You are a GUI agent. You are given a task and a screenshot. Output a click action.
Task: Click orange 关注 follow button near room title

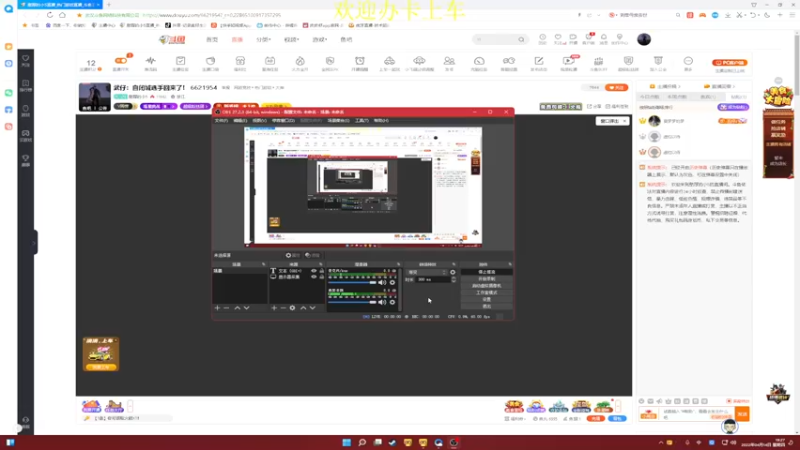coord(616,88)
